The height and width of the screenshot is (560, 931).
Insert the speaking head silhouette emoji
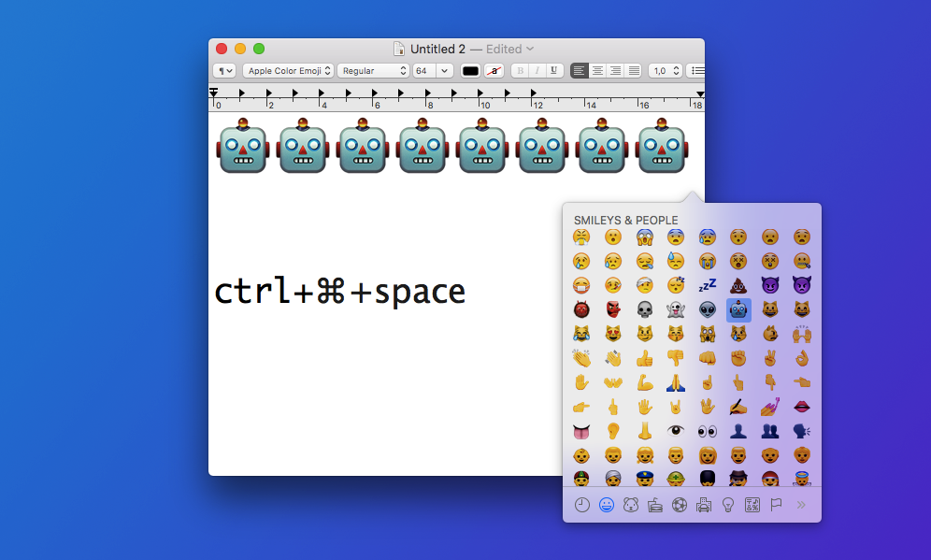tap(802, 432)
